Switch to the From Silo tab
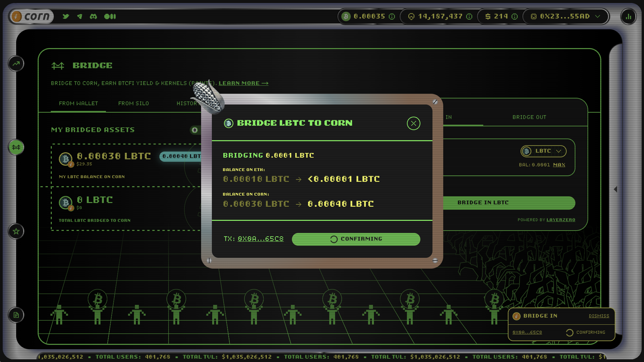Image resolution: width=644 pixels, height=362 pixels. tap(133, 104)
